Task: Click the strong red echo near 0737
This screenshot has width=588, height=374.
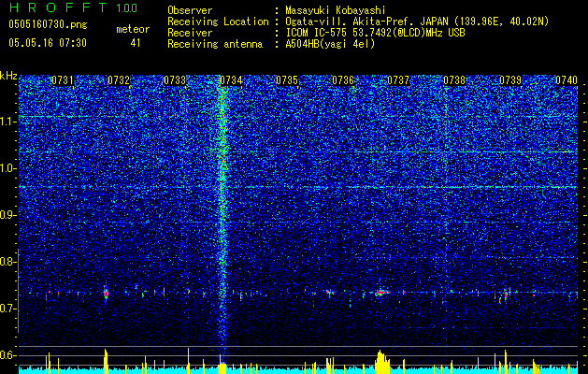Action: (x=381, y=293)
